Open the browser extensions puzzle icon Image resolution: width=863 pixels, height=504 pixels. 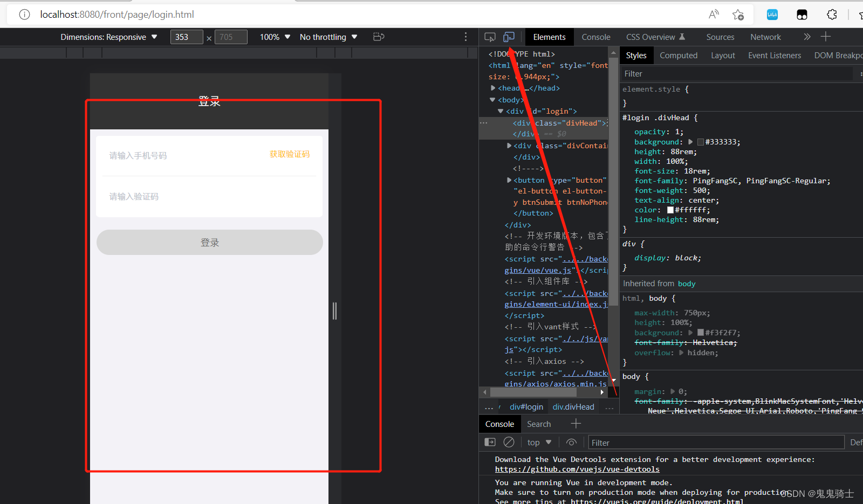[832, 15]
